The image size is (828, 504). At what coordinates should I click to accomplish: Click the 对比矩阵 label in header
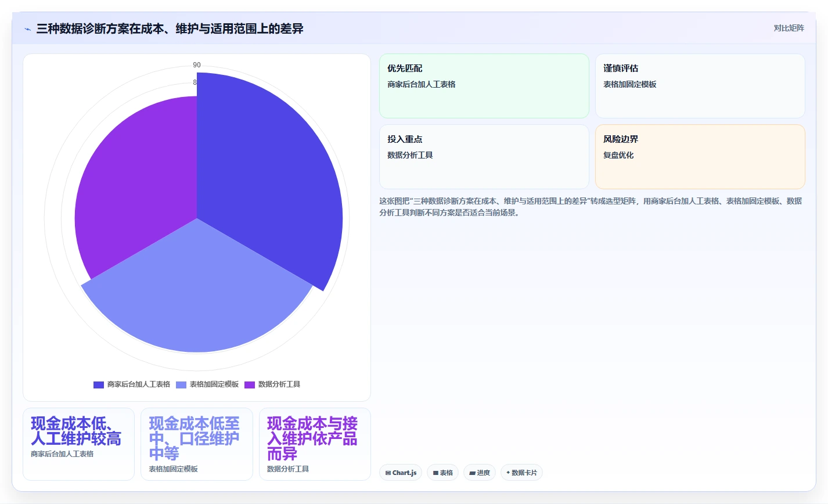pyautogui.click(x=789, y=28)
